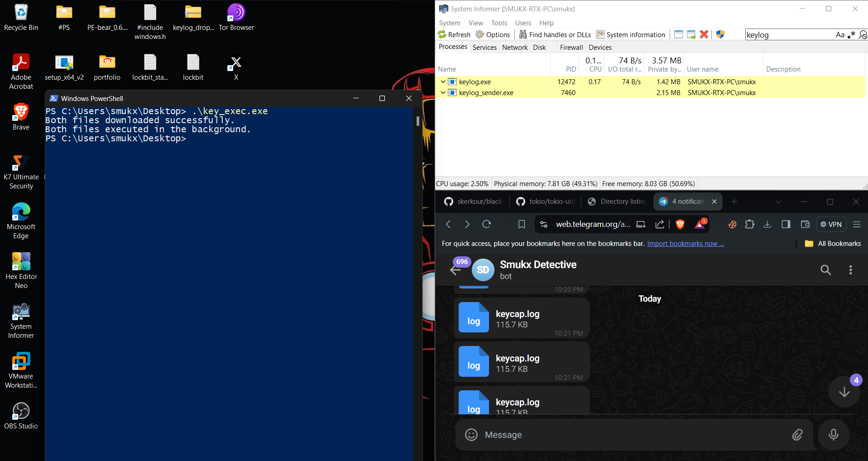Open the Tools menu in System Informer

[499, 23]
